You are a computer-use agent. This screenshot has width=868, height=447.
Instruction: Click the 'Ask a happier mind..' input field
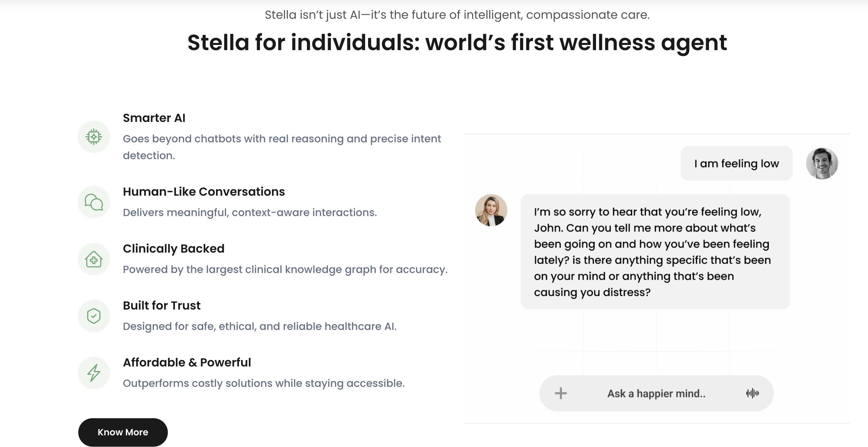656,393
